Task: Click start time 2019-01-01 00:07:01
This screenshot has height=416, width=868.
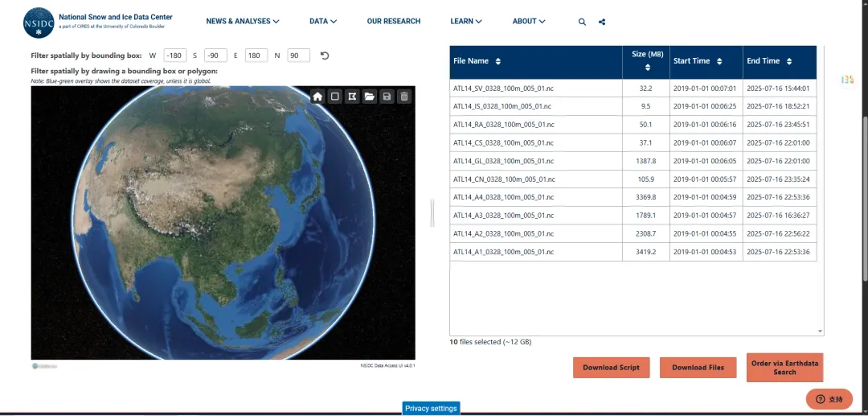Action: (x=705, y=89)
